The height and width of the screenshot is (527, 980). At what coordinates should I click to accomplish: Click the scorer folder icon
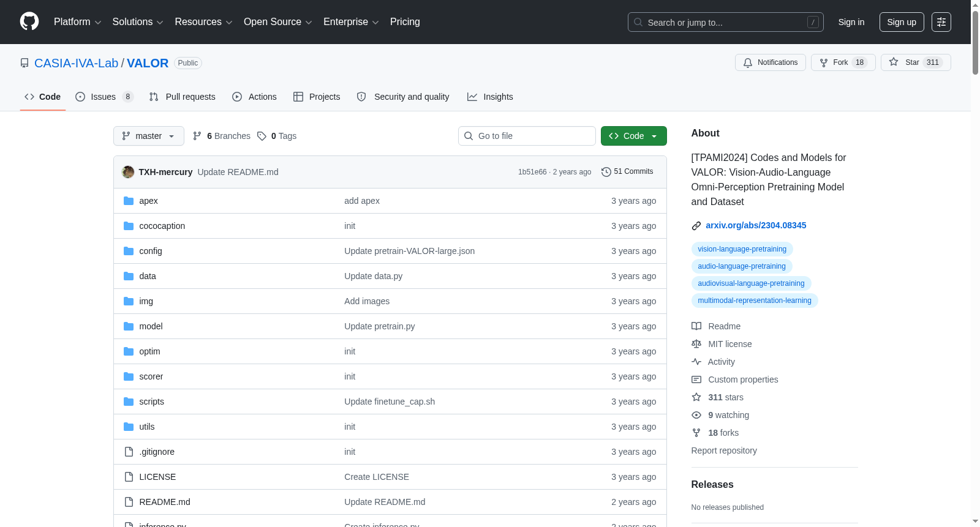129,376
